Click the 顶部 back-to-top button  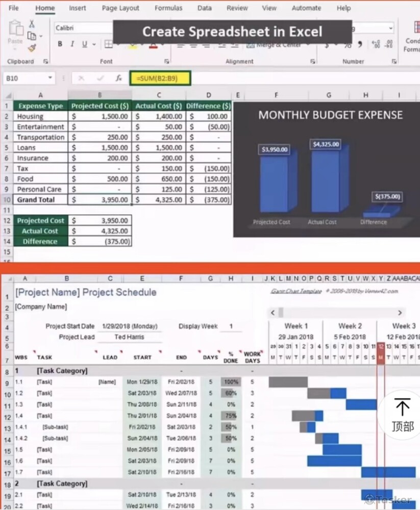click(x=403, y=416)
